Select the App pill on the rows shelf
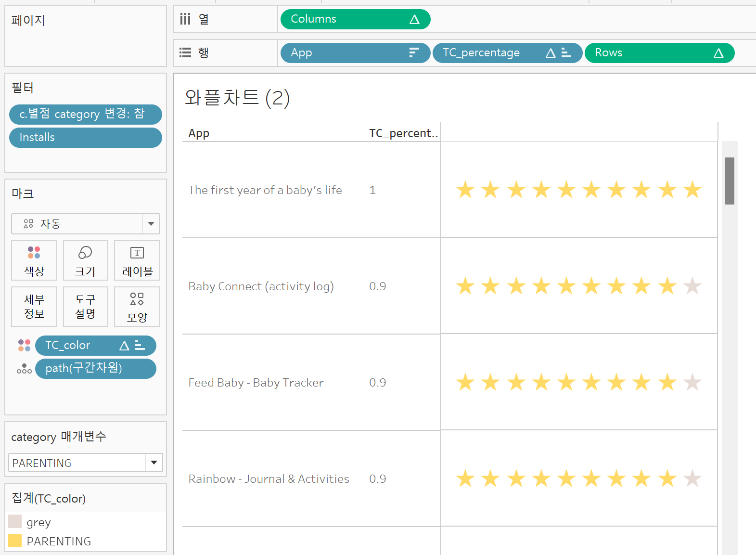This screenshot has width=756, height=555. pos(355,52)
